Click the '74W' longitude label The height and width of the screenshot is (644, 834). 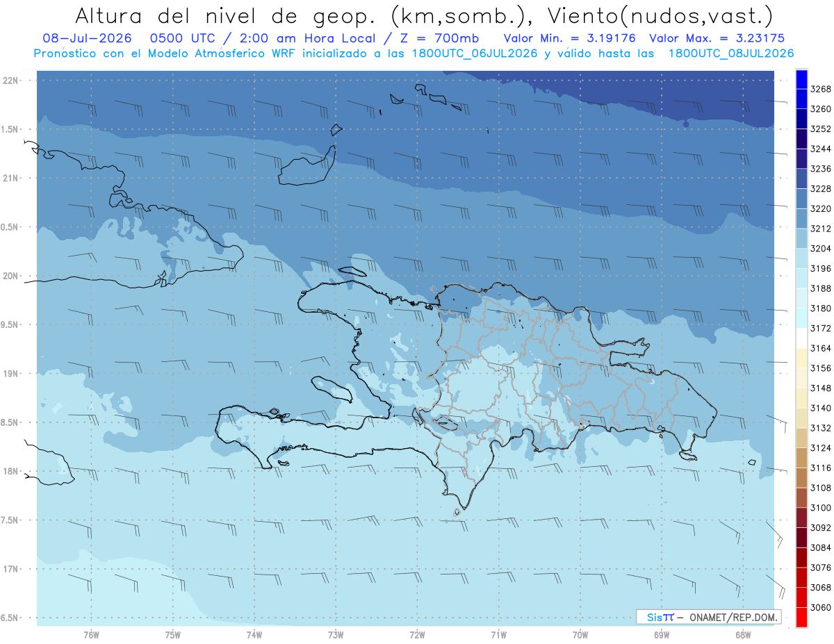[254, 634]
